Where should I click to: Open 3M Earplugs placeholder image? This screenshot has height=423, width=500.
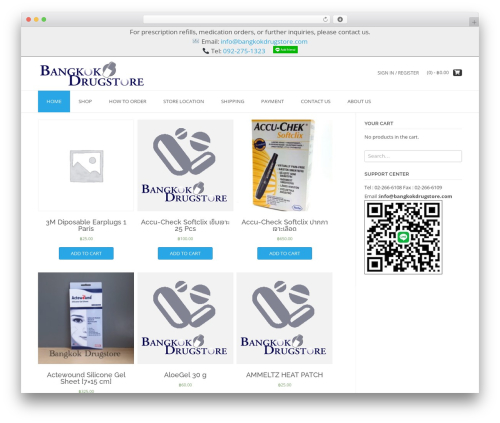click(x=86, y=165)
